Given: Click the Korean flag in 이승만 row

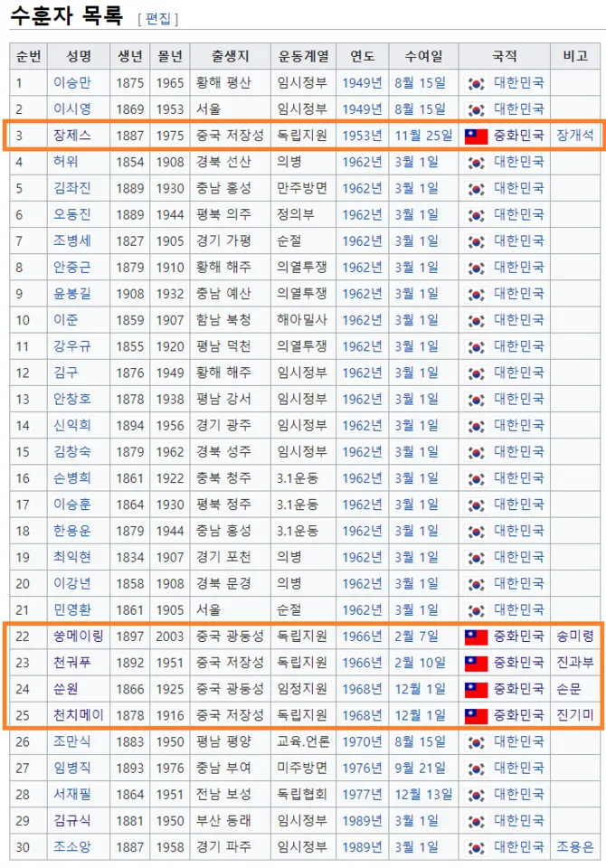Looking at the screenshot, I should click(x=476, y=83).
